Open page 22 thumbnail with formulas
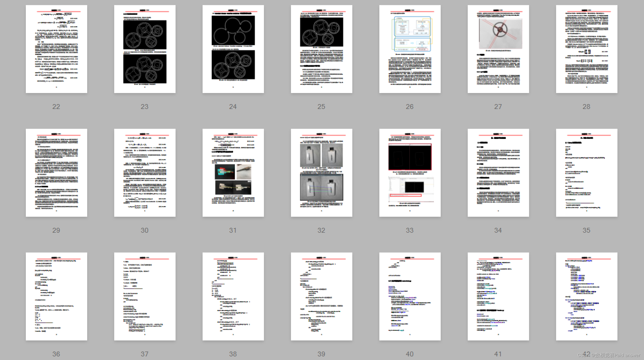The width and height of the screenshot is (644, 360). click(56, 49)
